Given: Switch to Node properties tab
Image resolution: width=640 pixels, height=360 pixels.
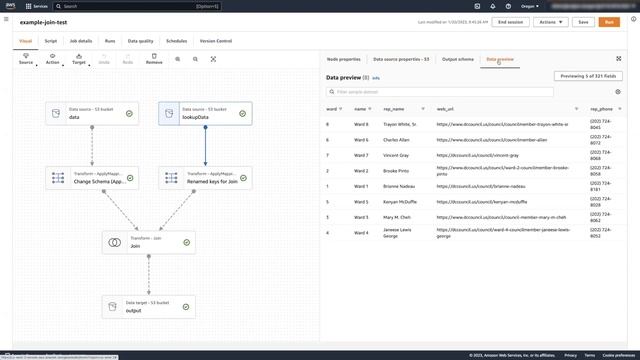Looking at the screenshot, I should click(x=343, y=59).
